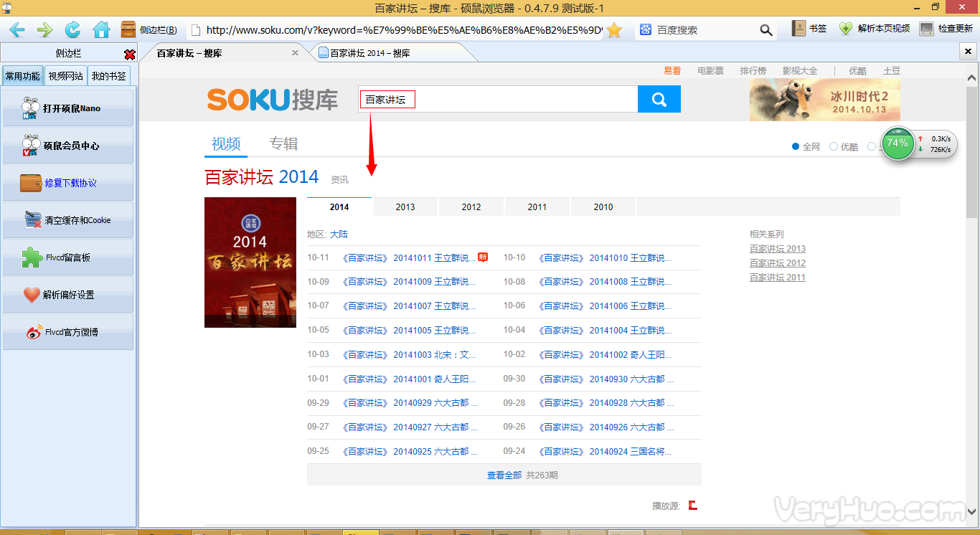The height and width of the screenshot is (535, 980).
Task: Toggle the 侧边栏(B) sidebar button
Action: click(149, 29)
